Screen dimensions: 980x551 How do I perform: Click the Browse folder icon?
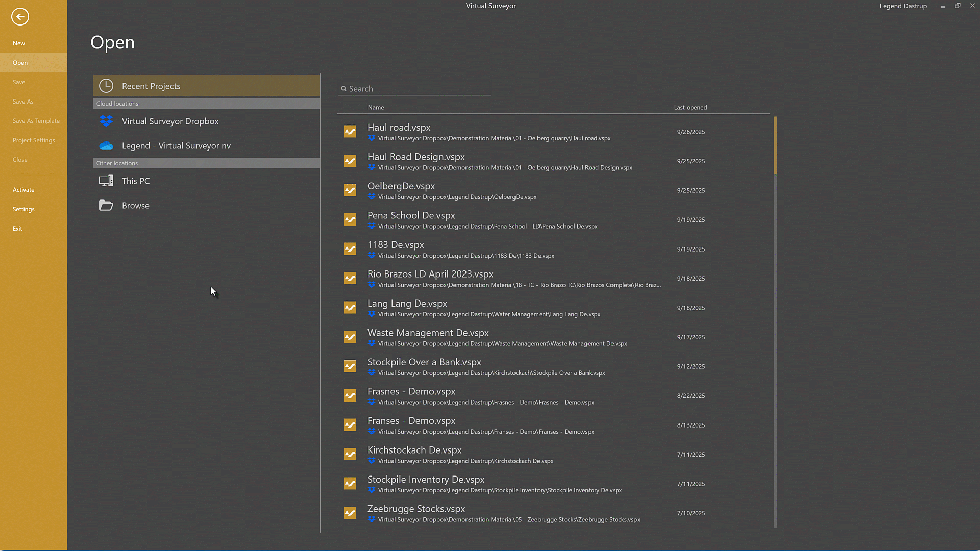(106, 206)
